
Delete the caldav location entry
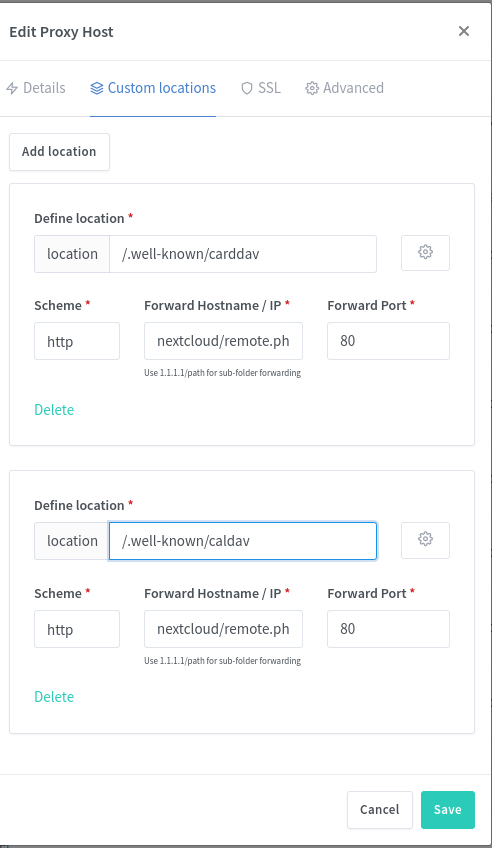tap(54, 697)
